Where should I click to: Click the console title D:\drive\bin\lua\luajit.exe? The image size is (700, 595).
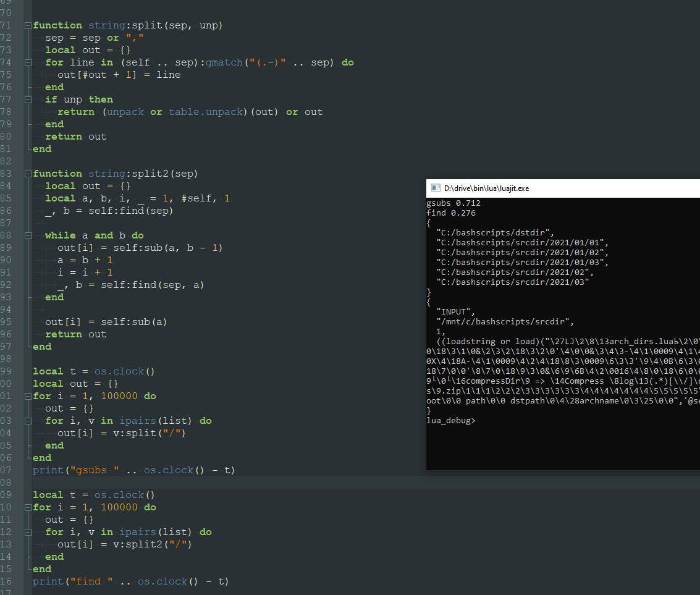tap(486, 188)
